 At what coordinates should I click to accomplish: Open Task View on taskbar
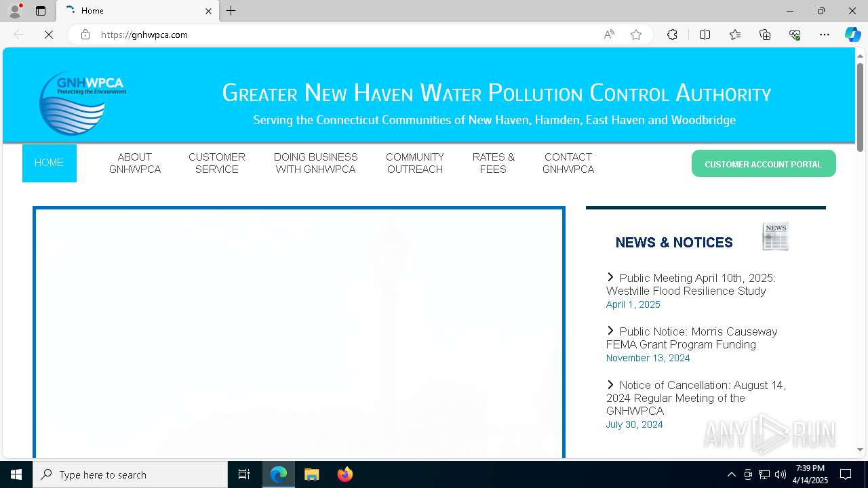pos(244,474)
